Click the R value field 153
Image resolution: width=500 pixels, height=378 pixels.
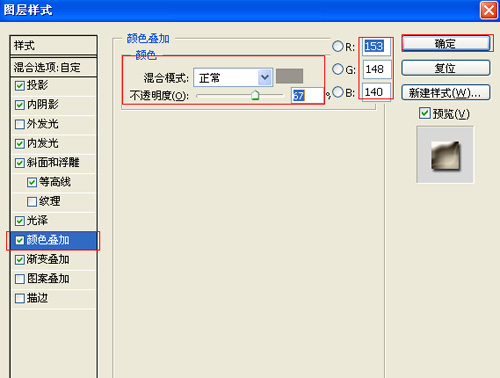tap(376, 46)
